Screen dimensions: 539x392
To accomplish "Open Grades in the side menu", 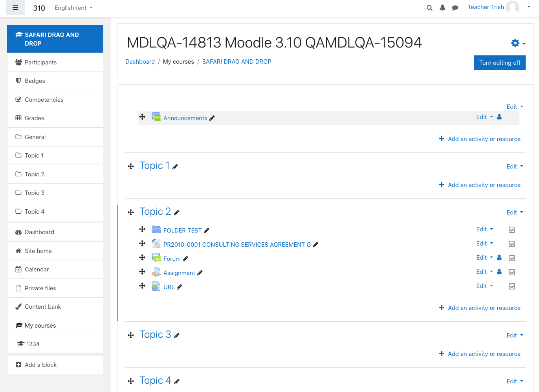I will [55, 118].
